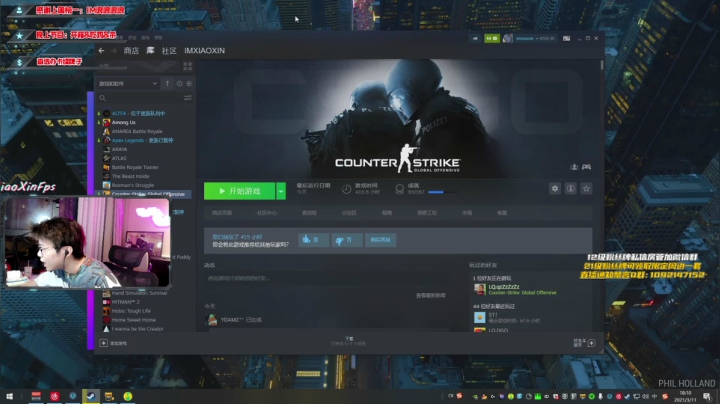Image resolution: width=720 pixels, height=404 pixels.
Task: Click the Steam announcements megaphone icon
Action: (475, 39)
